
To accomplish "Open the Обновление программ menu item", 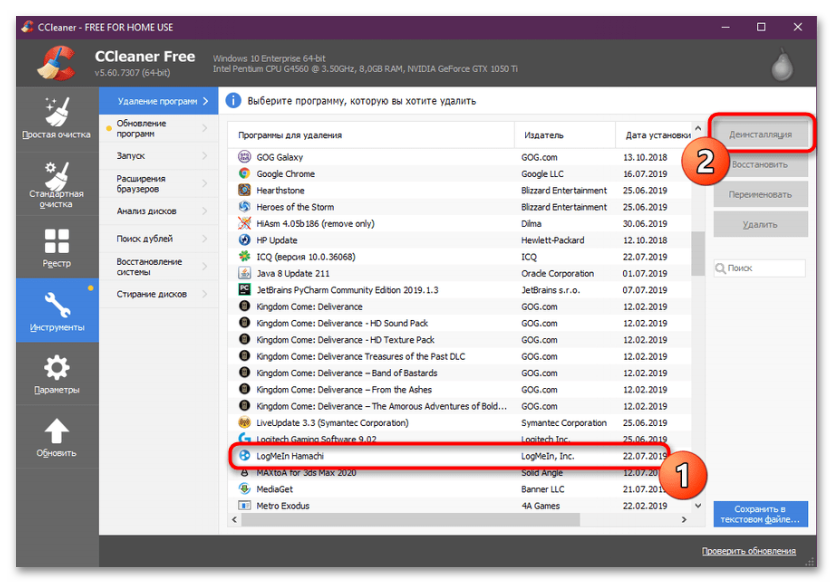I will coord(159,128).
